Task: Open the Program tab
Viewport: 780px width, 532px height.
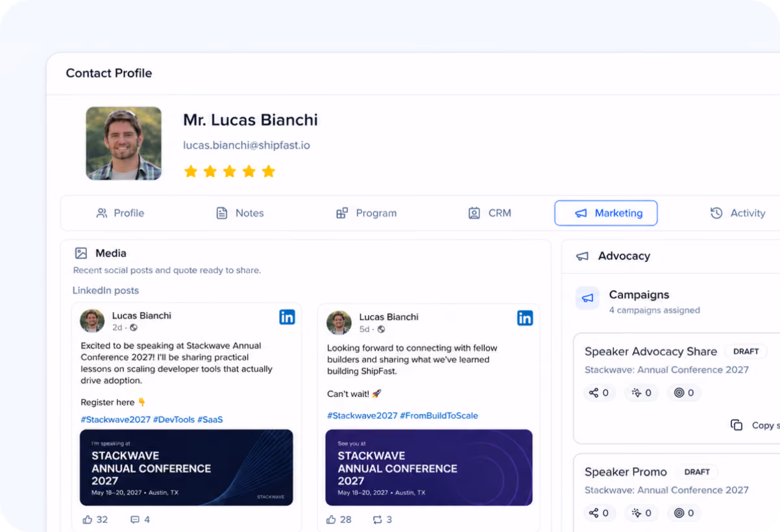Action: [x=366, y=213]
